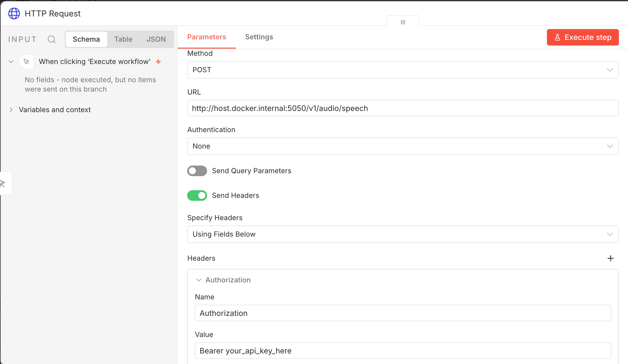Open Specify Headers dropdown Using Fields Below
The width and height of the screenshot is (628, 364).
(x=403, y=234)
